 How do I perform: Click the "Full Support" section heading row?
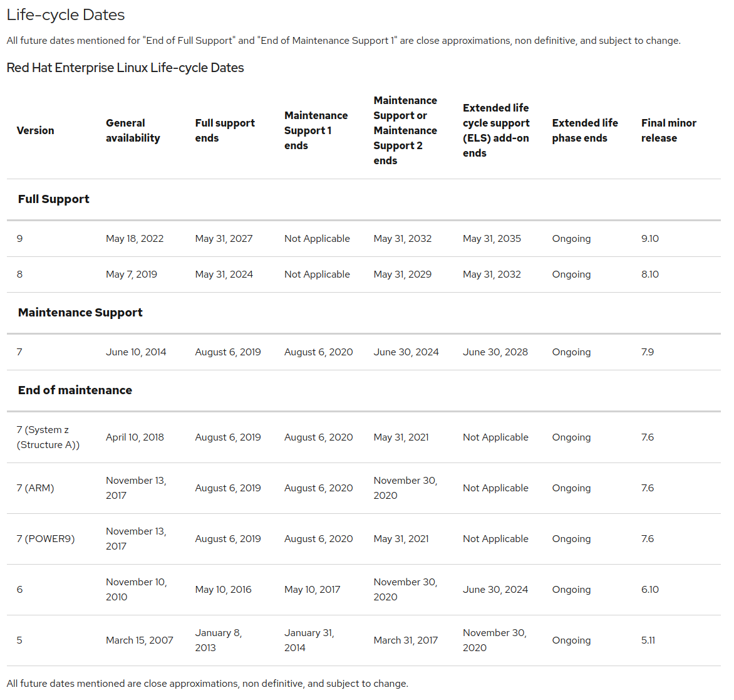[x=54, y=199]
